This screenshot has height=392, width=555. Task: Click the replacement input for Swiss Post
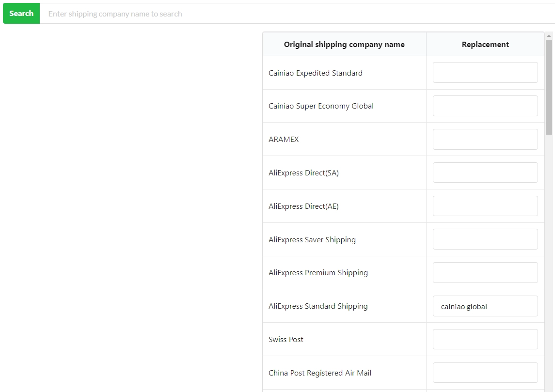tap(485, 339)
